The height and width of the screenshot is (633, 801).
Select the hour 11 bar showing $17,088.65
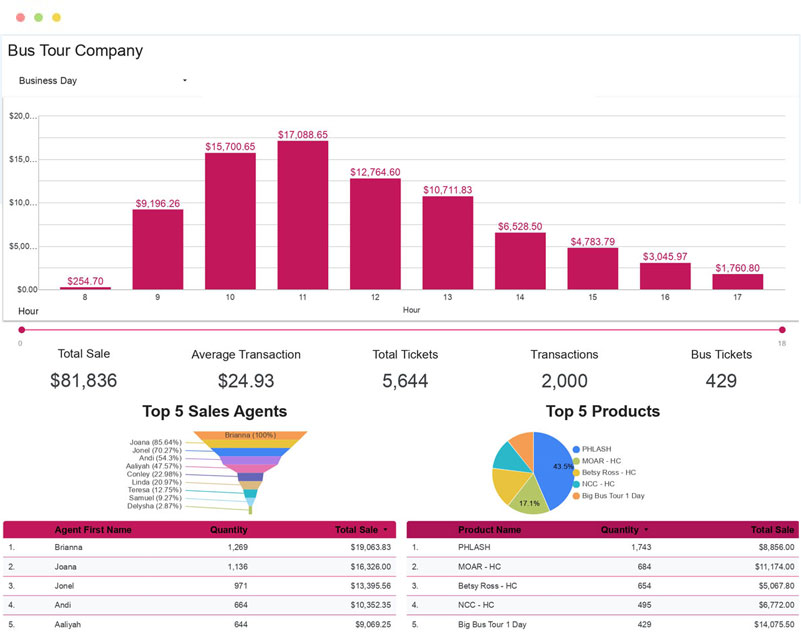click(x=303, y=215)
